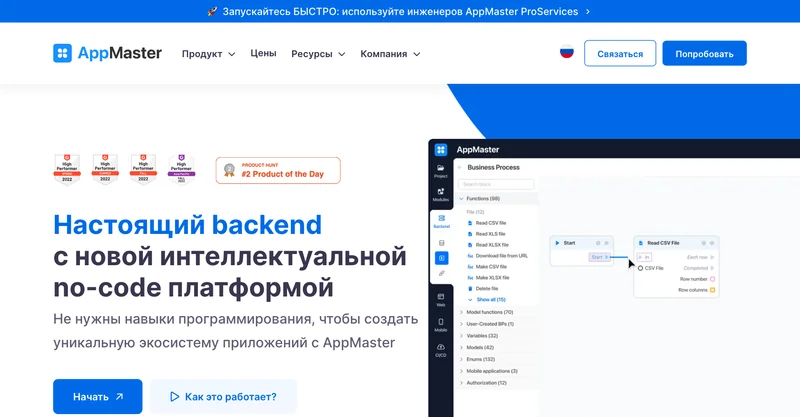The width and height of the screenshot is (800, 417).
Task: Open the ProServices announcement banner link
Action: coord(399,11)
